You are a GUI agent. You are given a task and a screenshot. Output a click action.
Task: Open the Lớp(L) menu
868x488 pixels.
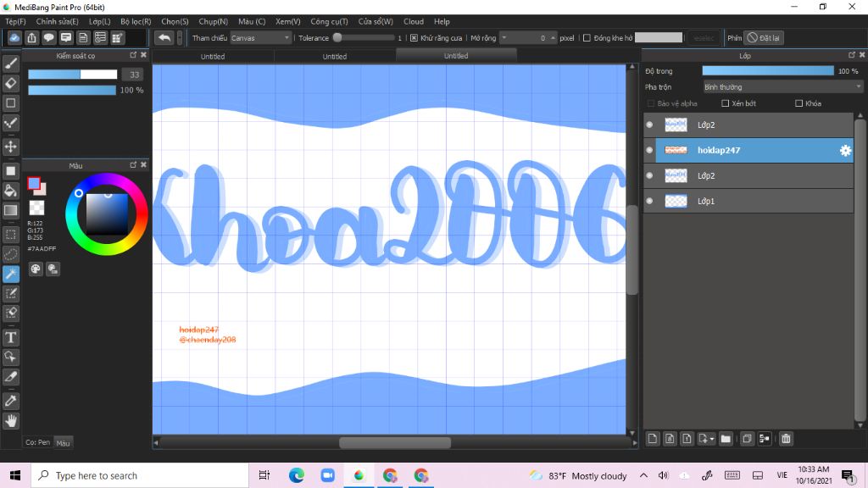[100, 21]
